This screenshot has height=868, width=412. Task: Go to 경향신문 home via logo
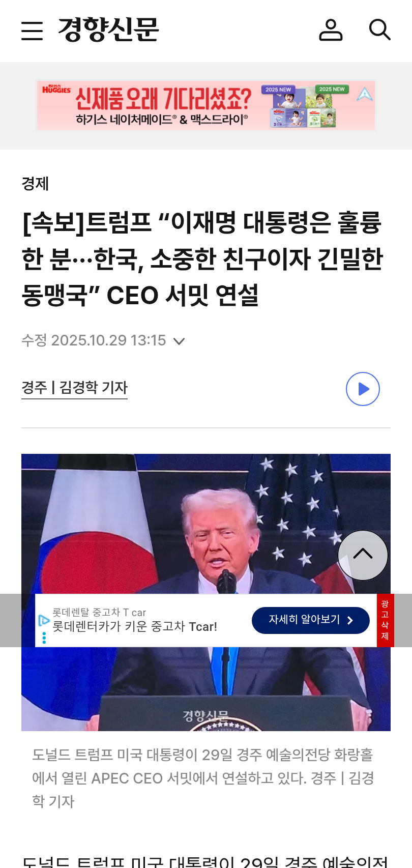click(x=108, y=30)
